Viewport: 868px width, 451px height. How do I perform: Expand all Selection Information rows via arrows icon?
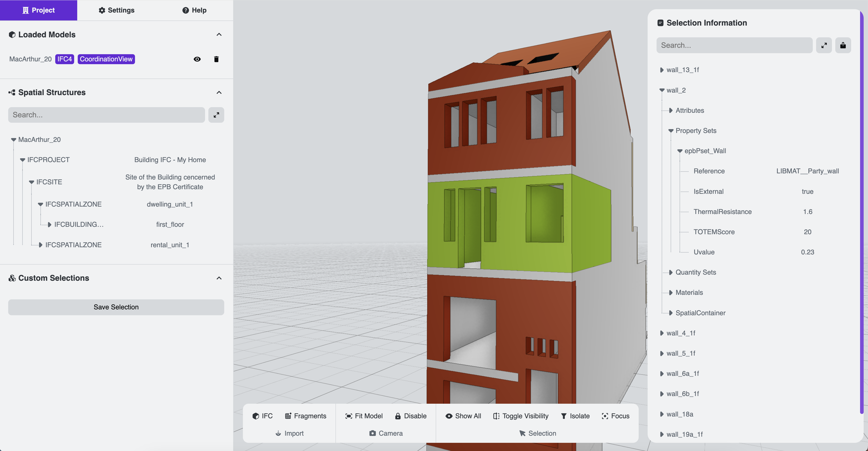(824, 45)
